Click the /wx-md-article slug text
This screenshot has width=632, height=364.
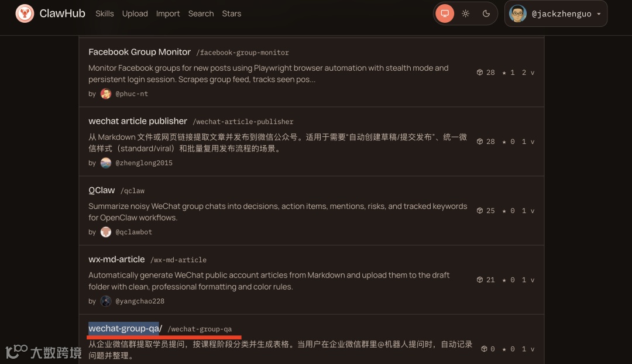(x=178, y=260)
